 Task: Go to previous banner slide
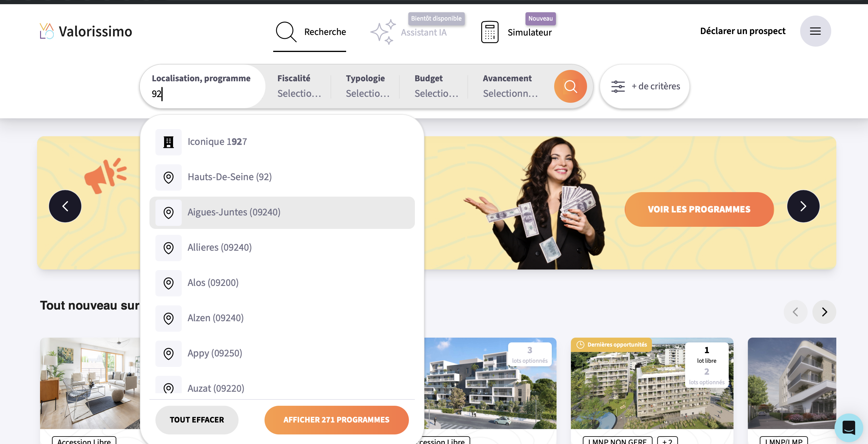[x=65, y=206]
